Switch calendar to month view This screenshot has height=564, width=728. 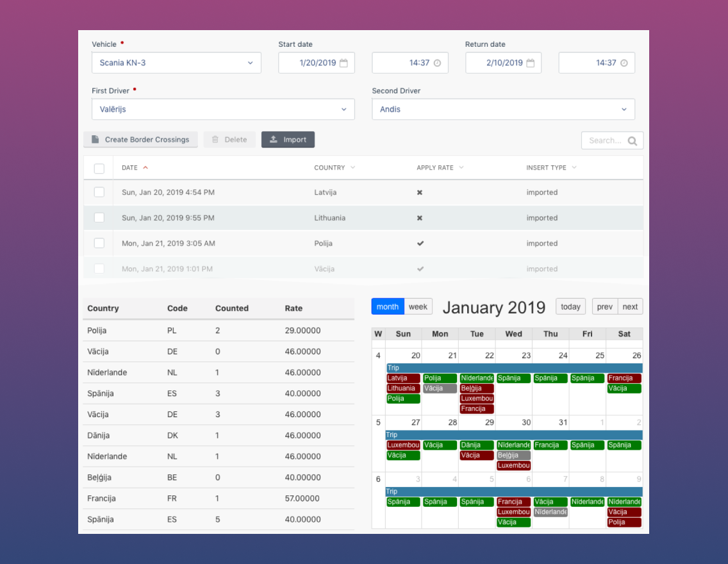click(388, 307)
